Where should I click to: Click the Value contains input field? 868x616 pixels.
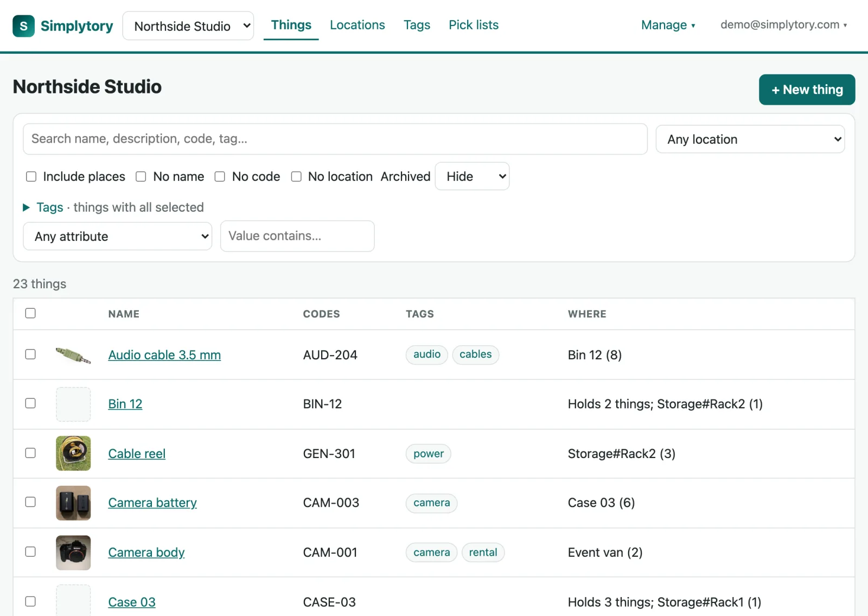tap(297, 236)
